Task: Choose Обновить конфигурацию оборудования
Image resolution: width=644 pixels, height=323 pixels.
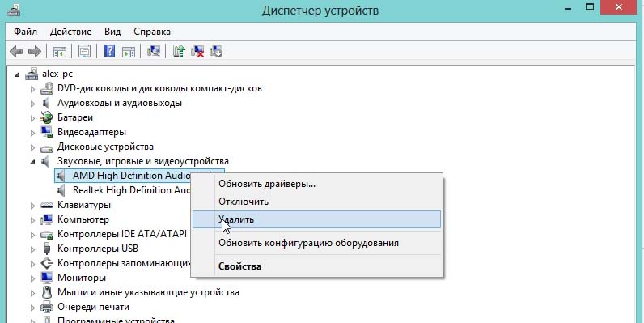Action: 316,243
